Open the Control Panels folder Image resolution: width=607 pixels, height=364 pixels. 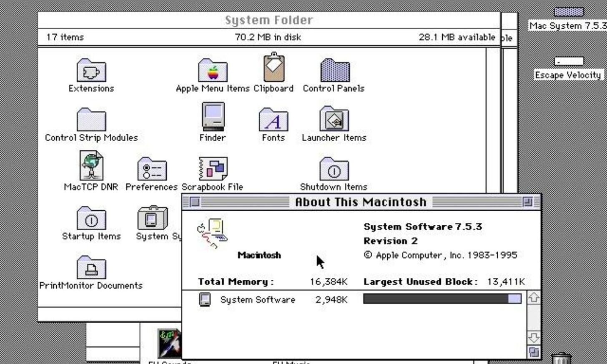coord(334,70)
